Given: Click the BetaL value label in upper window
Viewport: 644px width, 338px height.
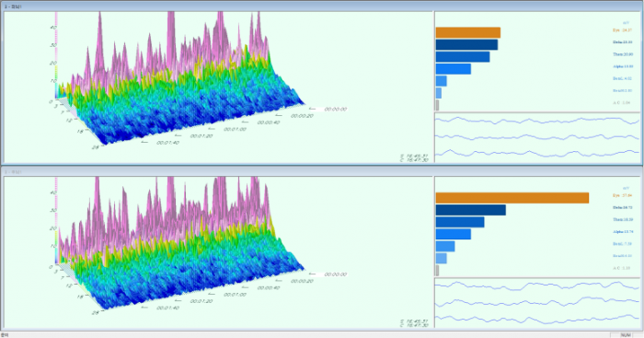Looking at the screenshot, I should tap(622, 78).
